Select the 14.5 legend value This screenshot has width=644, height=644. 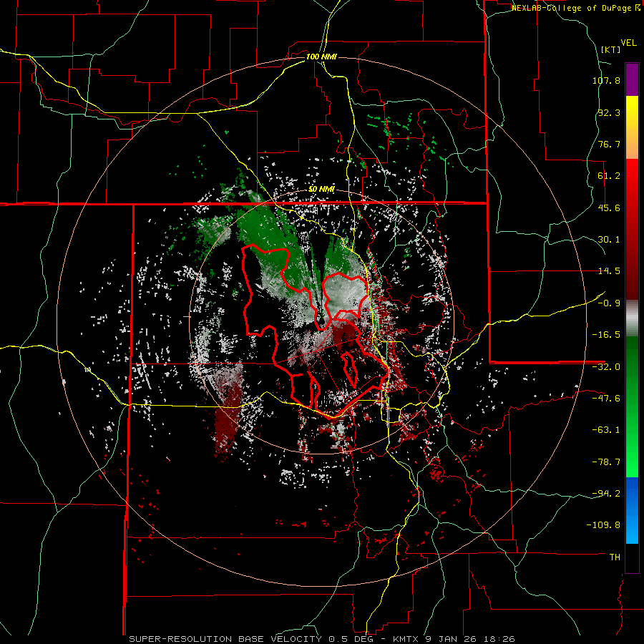click(609, 271)
